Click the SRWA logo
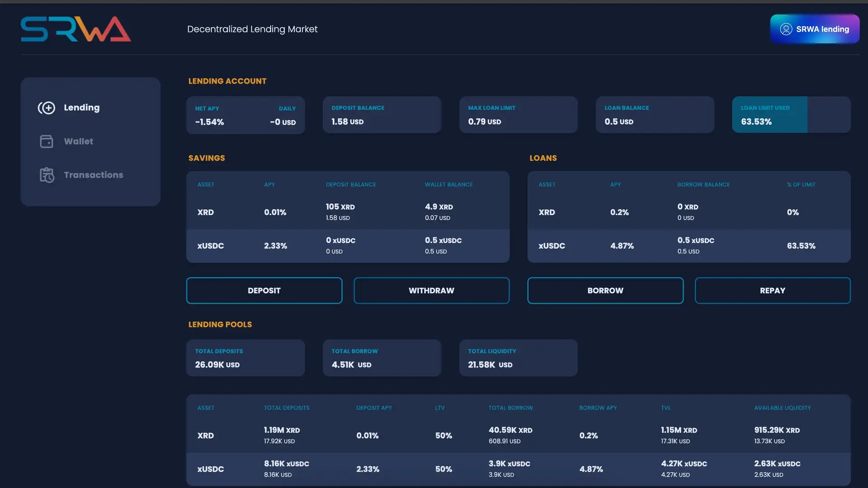This screenshot has height=488, width=868. pos(76,29)
